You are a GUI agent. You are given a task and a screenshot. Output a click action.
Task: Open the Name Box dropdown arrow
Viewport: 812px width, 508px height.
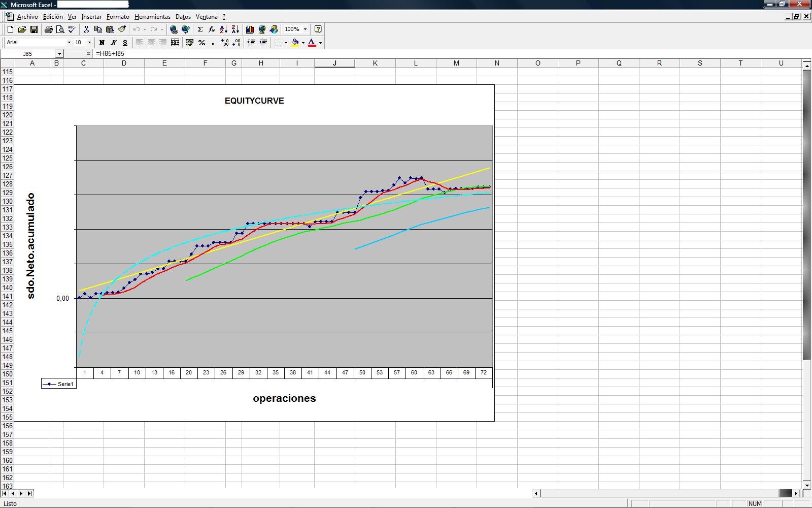(x=59, y=54)
